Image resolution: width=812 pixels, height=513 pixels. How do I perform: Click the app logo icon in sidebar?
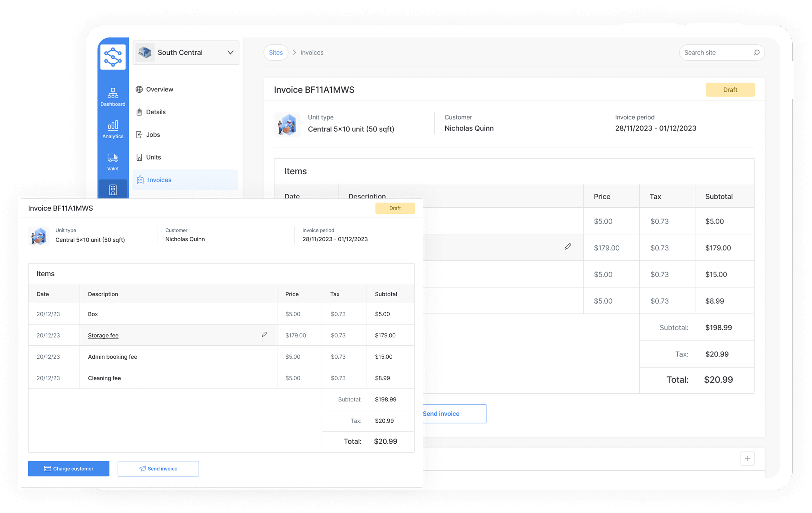click(113, 57)
